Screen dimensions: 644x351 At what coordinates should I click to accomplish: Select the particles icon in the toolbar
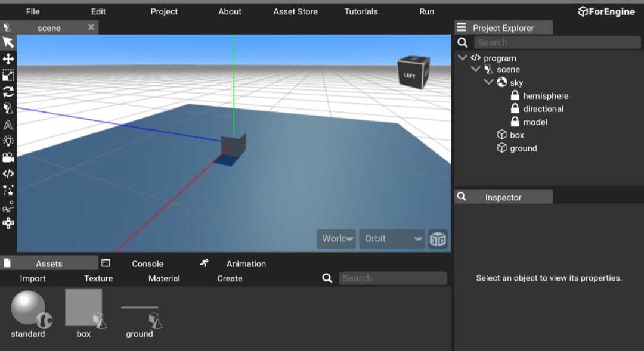tap(8, 190)
